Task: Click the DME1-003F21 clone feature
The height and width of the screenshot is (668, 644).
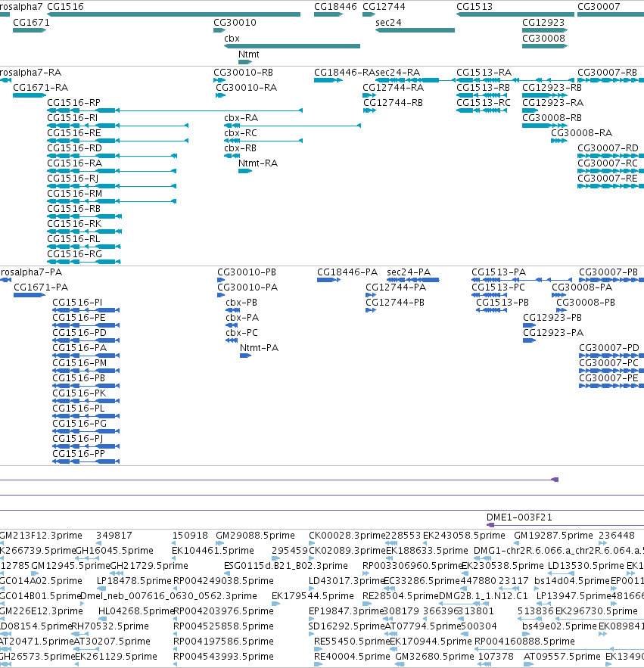Action: pyautogui.click(x=520, y=517)
